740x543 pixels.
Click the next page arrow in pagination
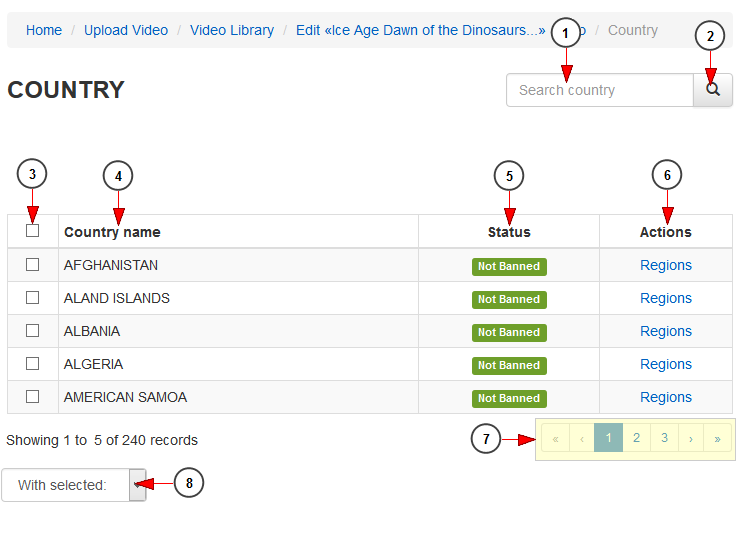(x=690, y=438)
